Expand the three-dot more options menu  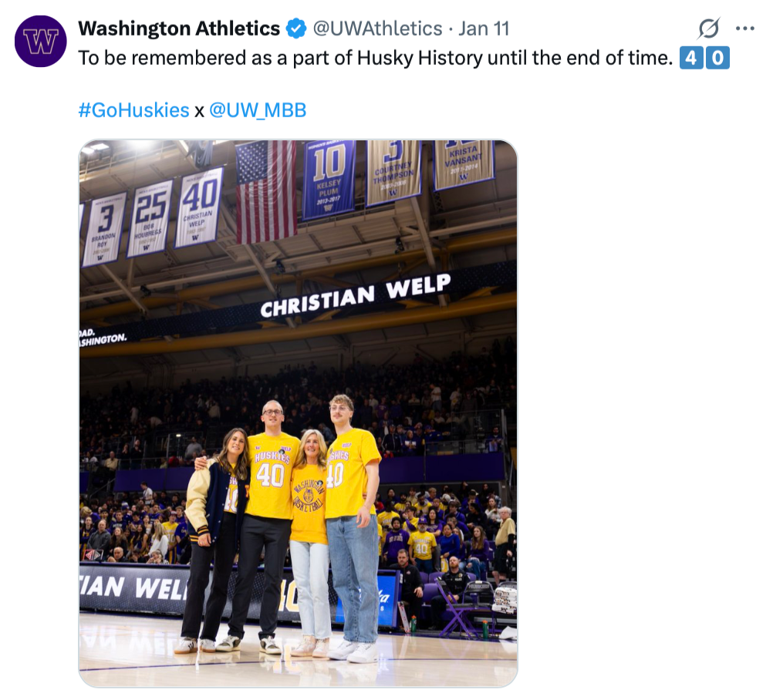click(744, 29)
